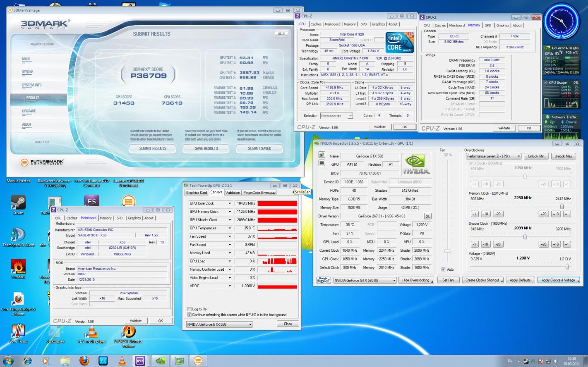Open the Steam system tray icon

(x=526, y=361)
